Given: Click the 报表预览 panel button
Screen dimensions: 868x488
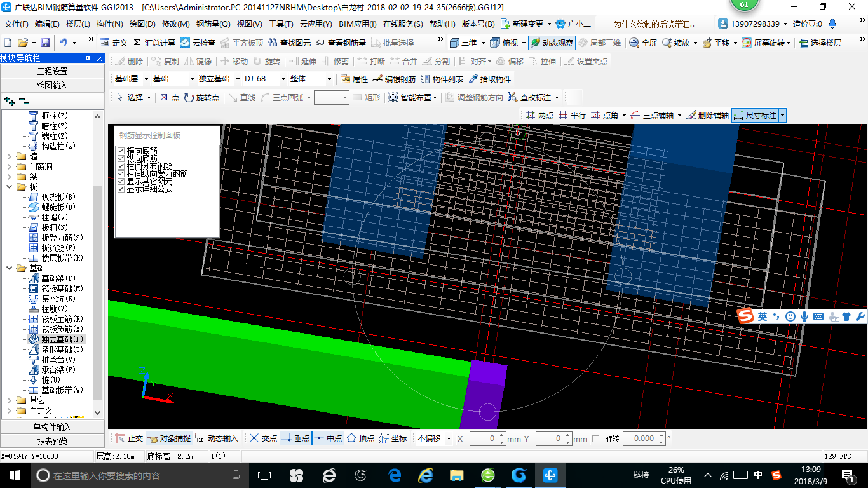Looking at the screenshot, I should coord(52,440).
